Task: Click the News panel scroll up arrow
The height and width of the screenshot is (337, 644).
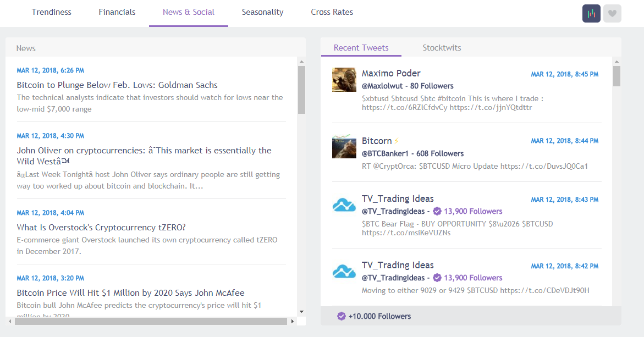Action: click(301, 62)
